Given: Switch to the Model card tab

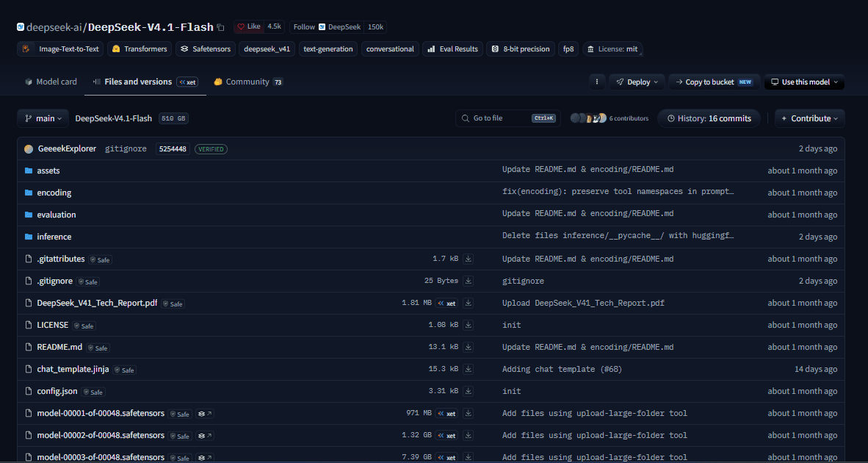Looking at the screenshot, I should coord(51,82).
